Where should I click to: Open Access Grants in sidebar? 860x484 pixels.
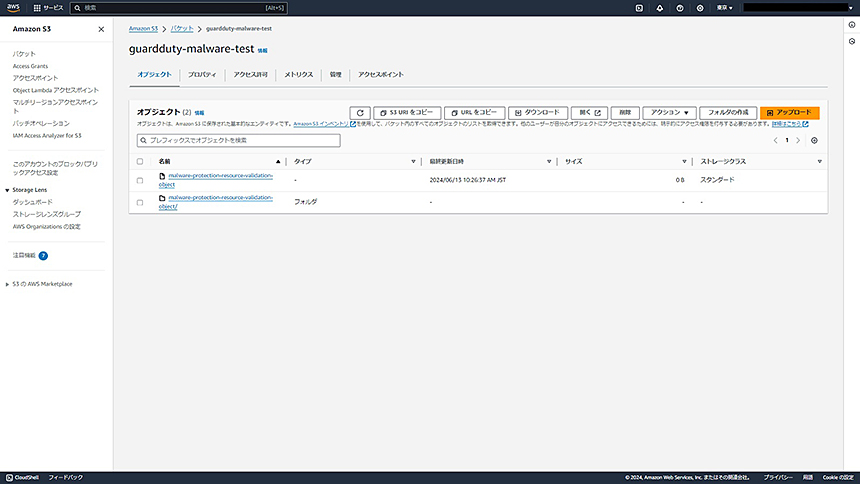pos(30,66)
